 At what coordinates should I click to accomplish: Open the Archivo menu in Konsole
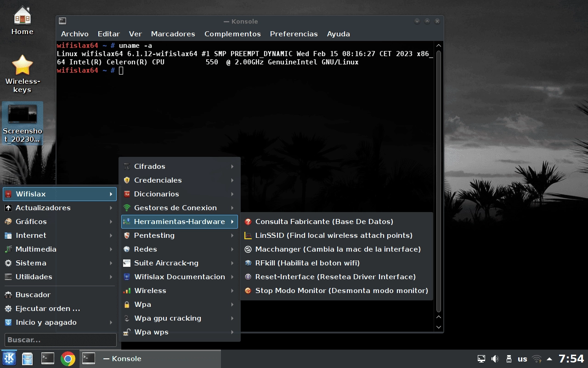(x=74, y=34)
